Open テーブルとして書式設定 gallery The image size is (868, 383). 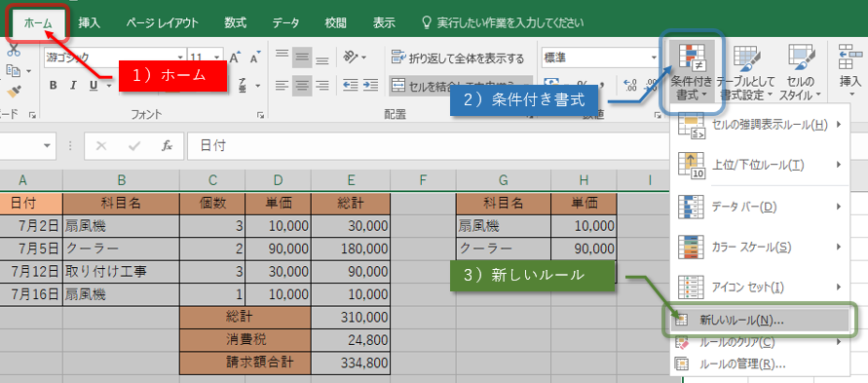(747, 72)
